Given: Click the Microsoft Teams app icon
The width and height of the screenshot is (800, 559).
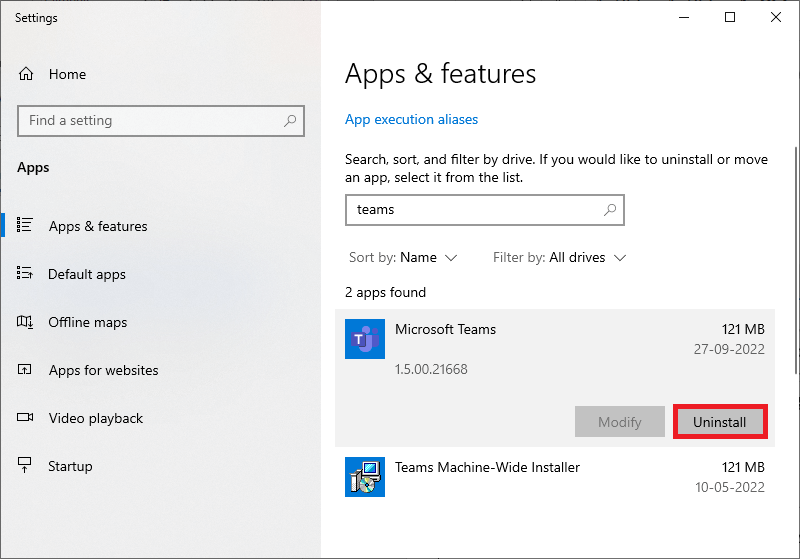Looking at the screenshot, I should click(x=365, y=339).
